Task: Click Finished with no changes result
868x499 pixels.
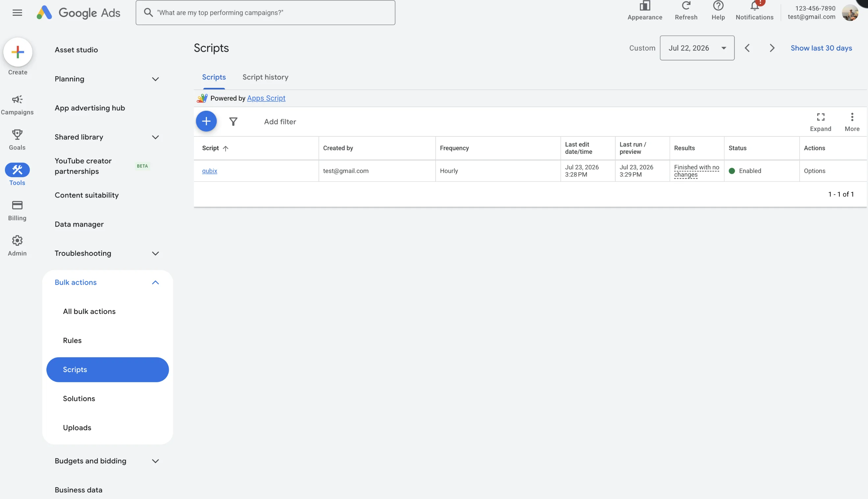Action: 696,171
